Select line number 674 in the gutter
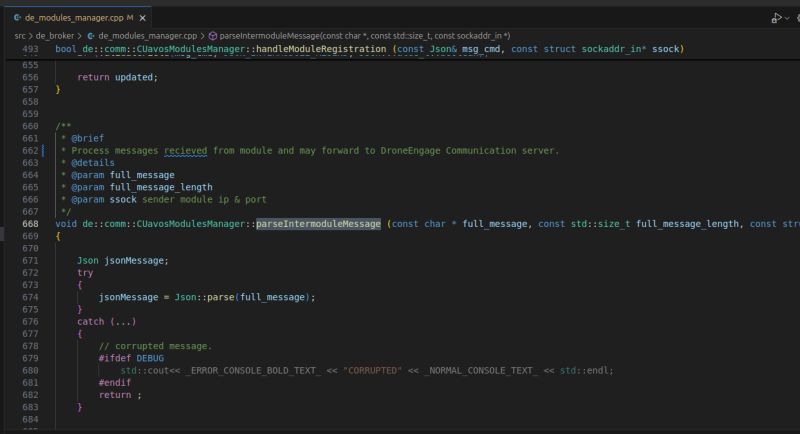 [x=30, y=297]
